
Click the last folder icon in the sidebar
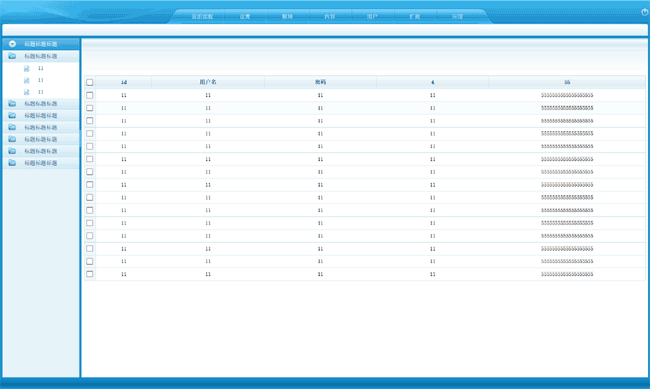(x=12, y=163)
